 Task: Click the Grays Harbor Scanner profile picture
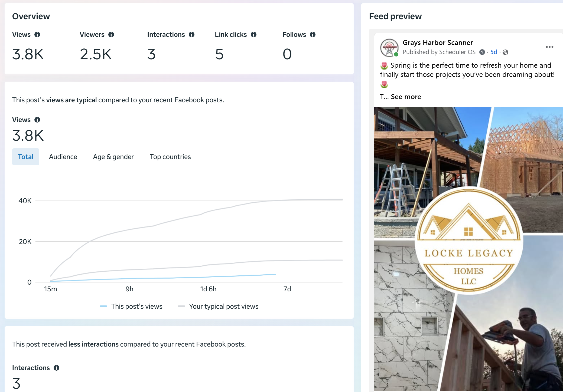coord(389,48)
